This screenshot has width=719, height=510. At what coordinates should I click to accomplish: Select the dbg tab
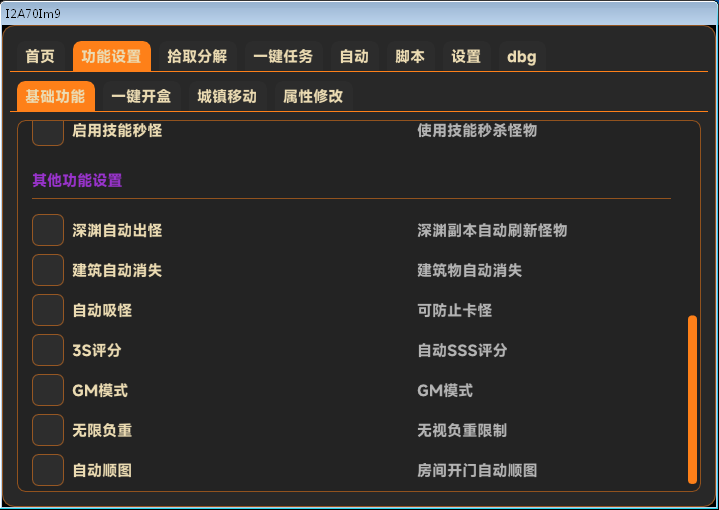point(522,56)
